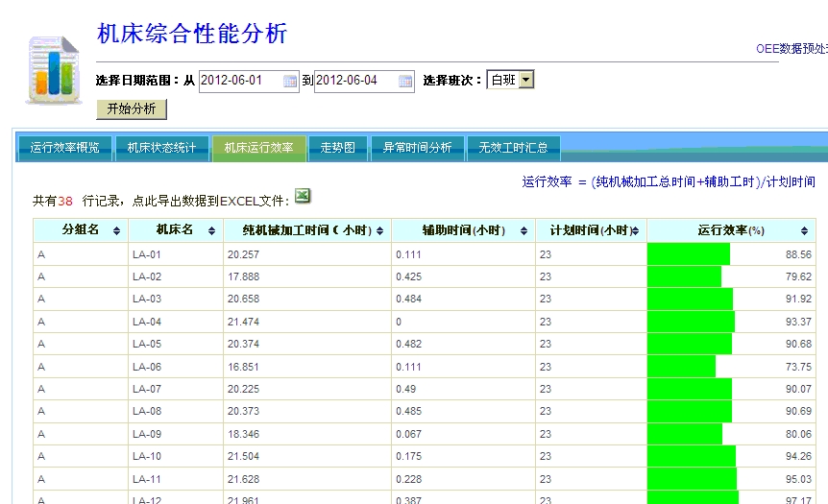This screenshot has width=828, height=504.
Task: Click auxiliary time value 0.067
Action: (409, 434)
